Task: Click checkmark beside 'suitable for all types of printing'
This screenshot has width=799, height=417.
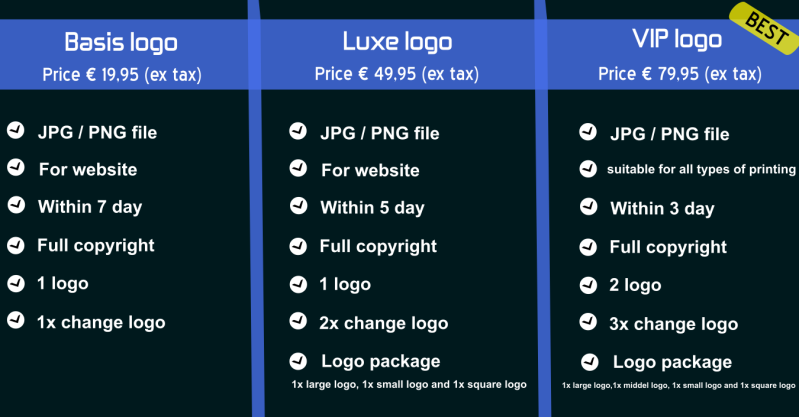Action: pyautogui.click(x=589, y=168)
